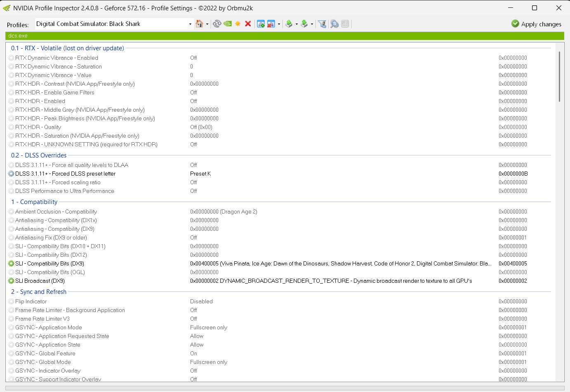Click green gear icon for SLI Compatibility Bits (DX9)

11,264
